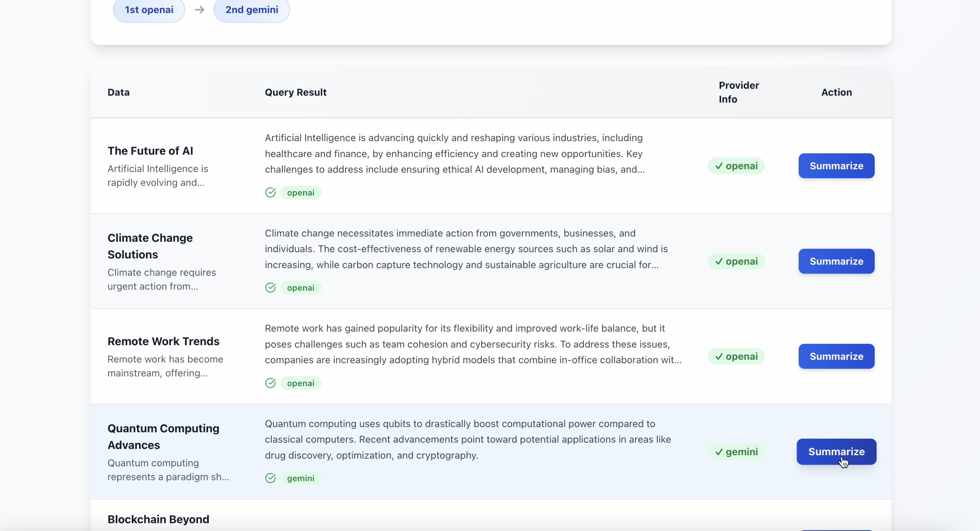Summarize the Remote Work Trends entry
This screenshot has height=531, width=980.
[836, 356]
